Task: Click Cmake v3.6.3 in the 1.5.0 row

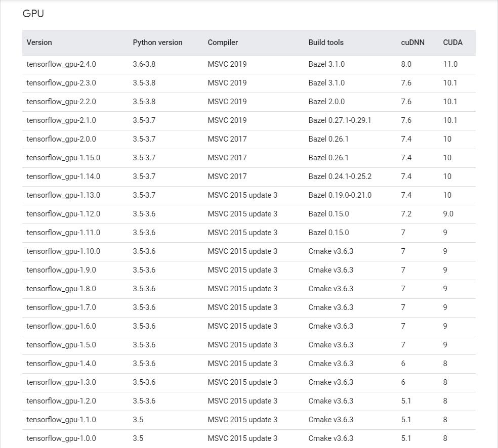Action: pos(330,345)
